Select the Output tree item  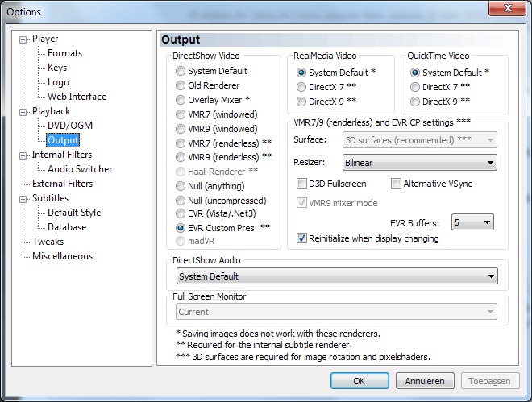click(63, 140)
